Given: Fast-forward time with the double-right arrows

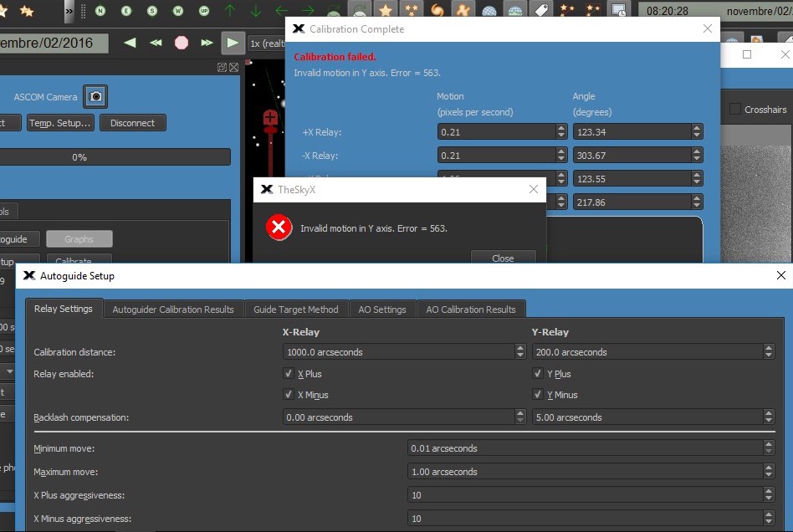Looking at the screenshot, I should pos(207,43).
